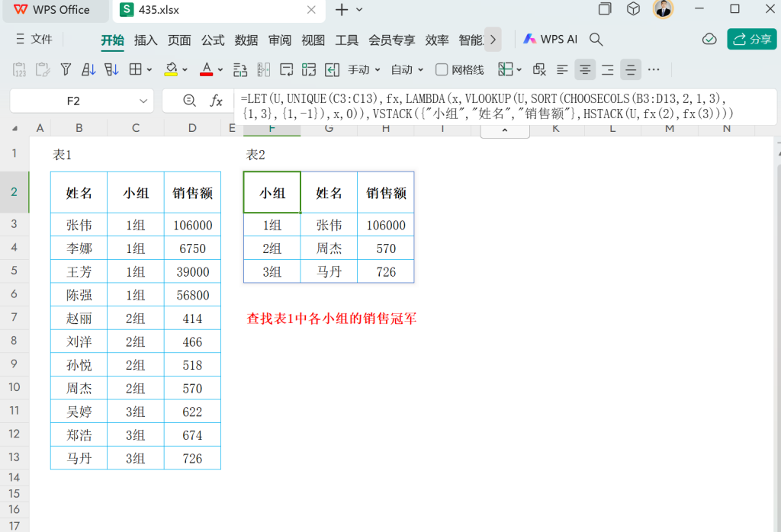The height and width of the screenshot is (532, 781).
Task: Open the Name Box dropdown arrow
Action: (x=143, y=101)
